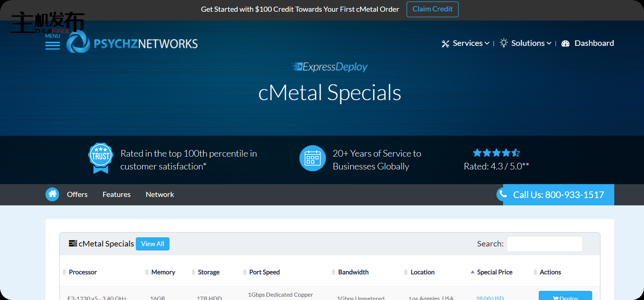644x300 pixels.
Task: Click the Claim Credit button
Action: (432, 9)
